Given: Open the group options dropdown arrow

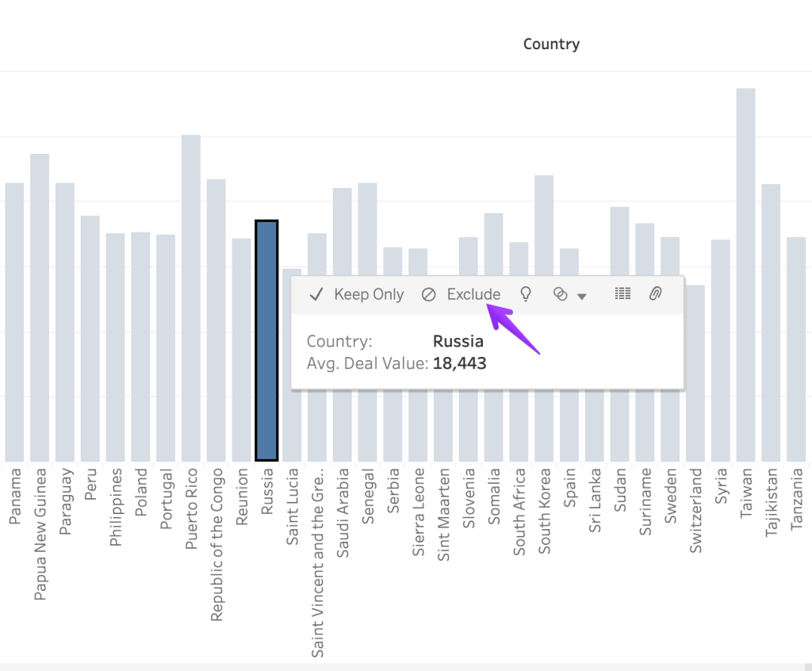Looking at the screenshot, I should 583,296.
